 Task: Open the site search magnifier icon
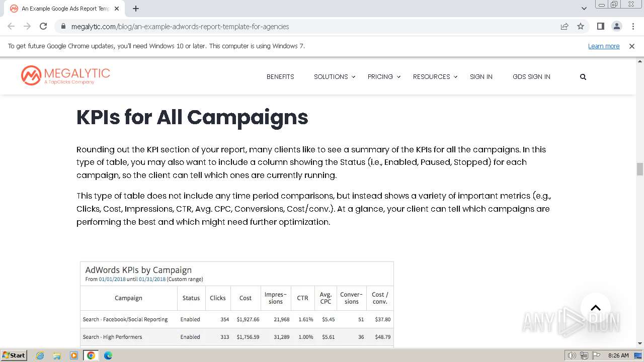click(583, 77)
